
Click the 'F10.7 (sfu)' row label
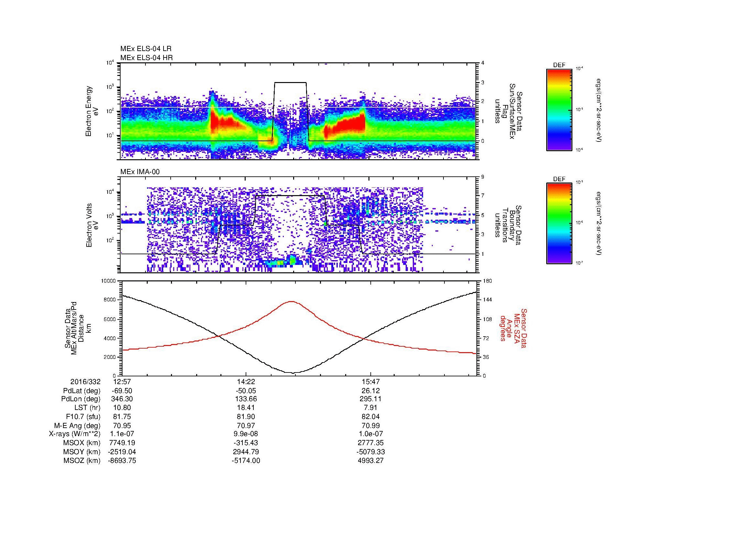83,417
